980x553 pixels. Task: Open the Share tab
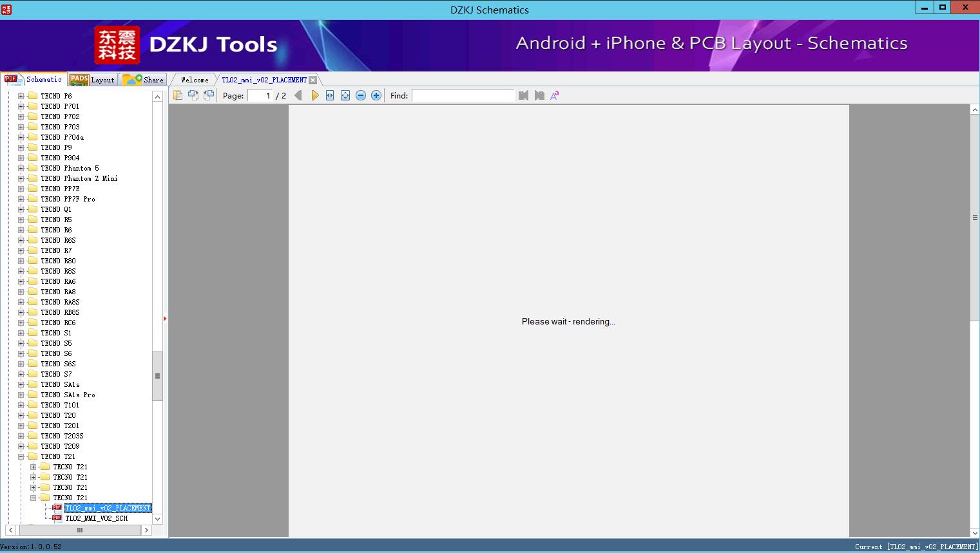coord(144,80)
